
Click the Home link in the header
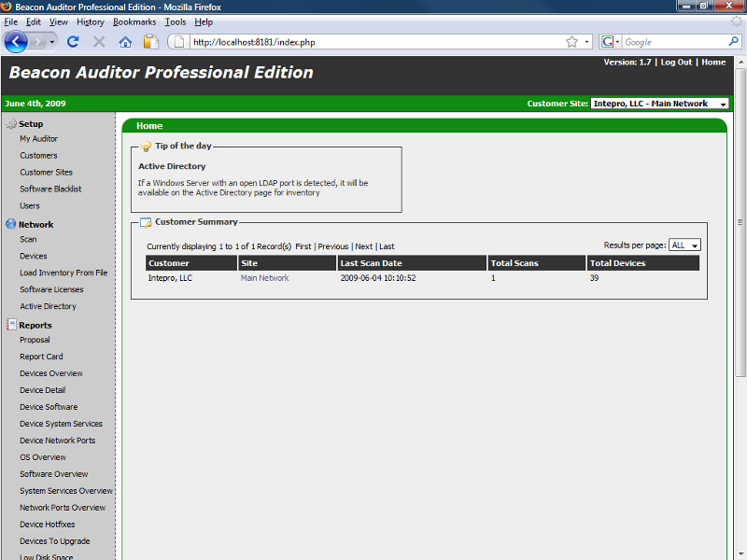713,63
